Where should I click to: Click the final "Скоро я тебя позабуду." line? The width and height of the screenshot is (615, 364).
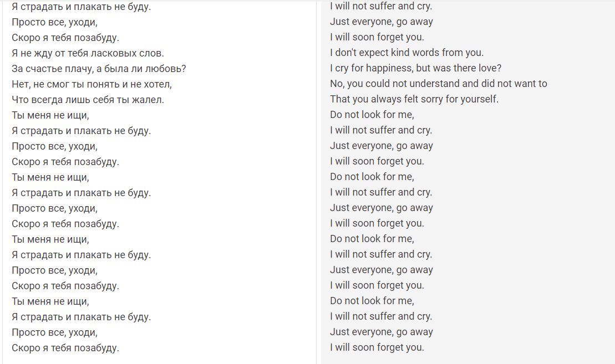[65, 348]
